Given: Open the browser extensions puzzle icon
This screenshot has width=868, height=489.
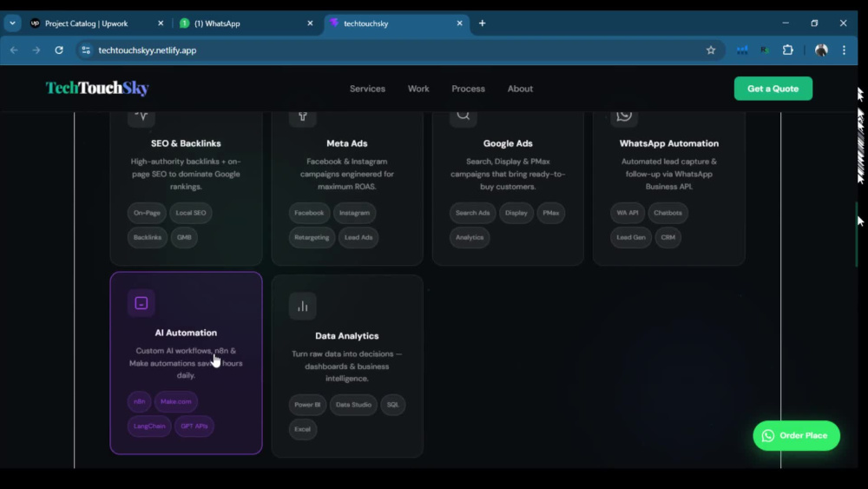Looking at the screenshot, I should click(x=788, y=50).
